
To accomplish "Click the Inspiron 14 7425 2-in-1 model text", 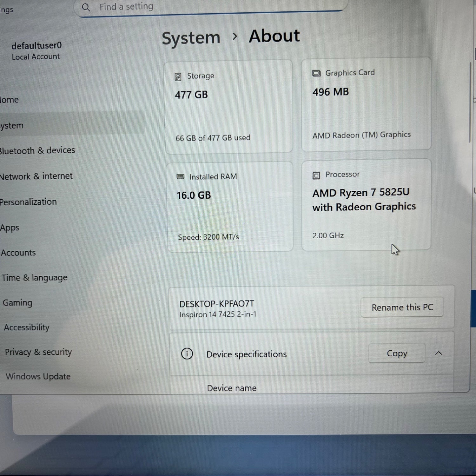I will pos(218,314).
